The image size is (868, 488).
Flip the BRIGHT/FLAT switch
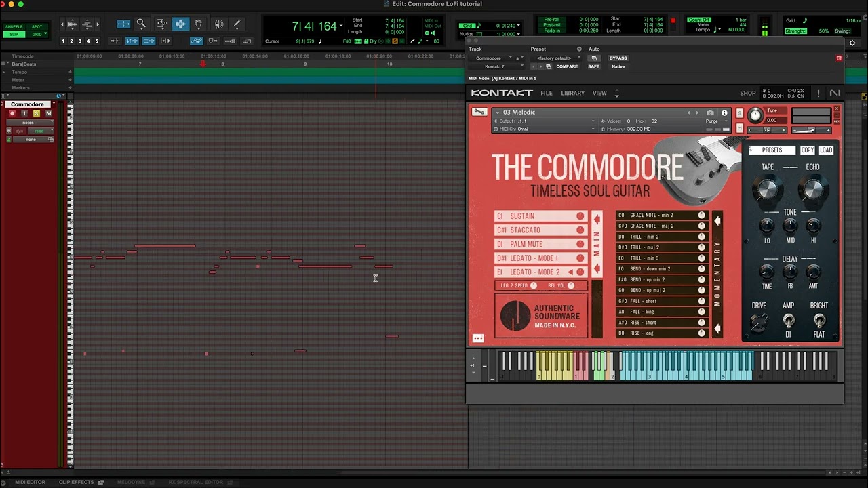(819, 321)
